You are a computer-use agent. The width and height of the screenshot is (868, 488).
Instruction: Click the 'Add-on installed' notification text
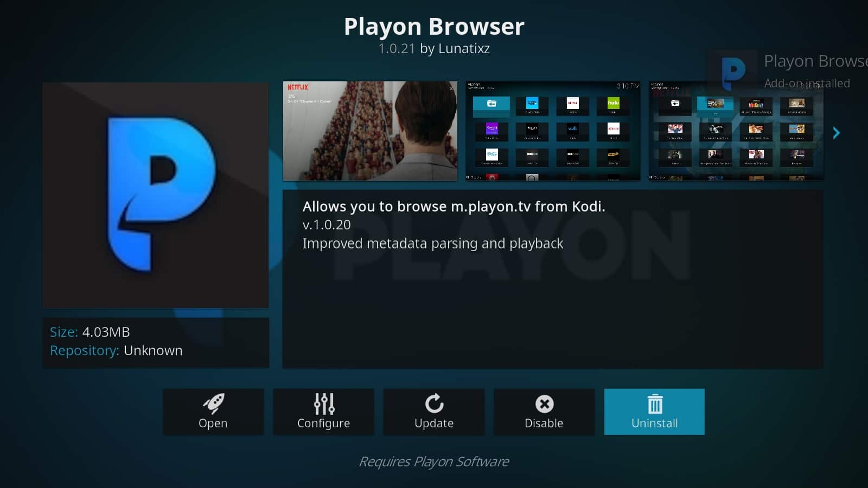click(807, 83)
